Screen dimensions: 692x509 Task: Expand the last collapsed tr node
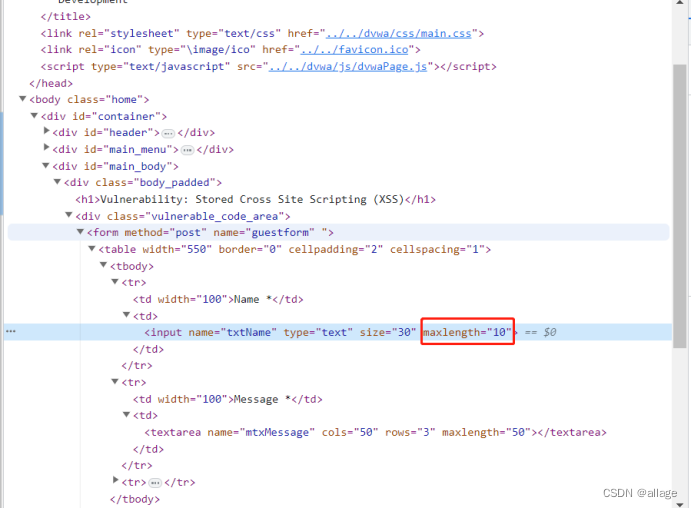[116, 480]
